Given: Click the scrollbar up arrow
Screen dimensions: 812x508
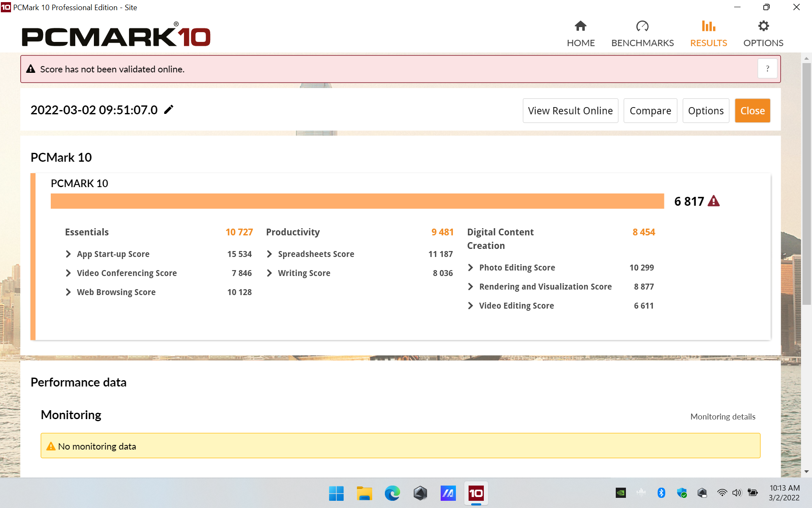Looking at the screenshot, I should (807, 58).
